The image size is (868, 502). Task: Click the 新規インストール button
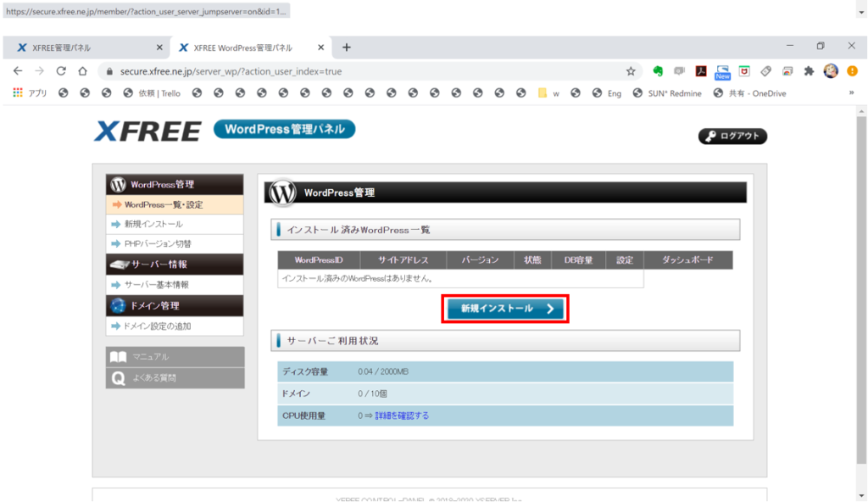pos(504,310)
